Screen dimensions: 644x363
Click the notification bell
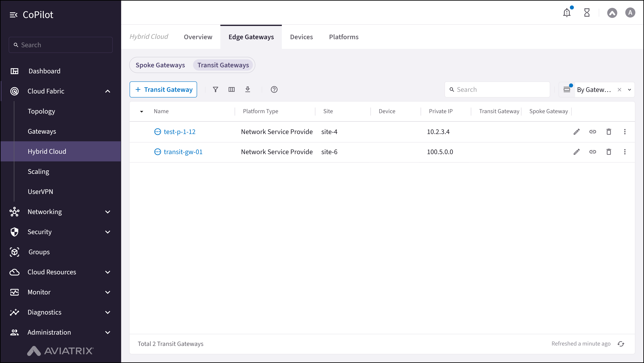(567, 13)
